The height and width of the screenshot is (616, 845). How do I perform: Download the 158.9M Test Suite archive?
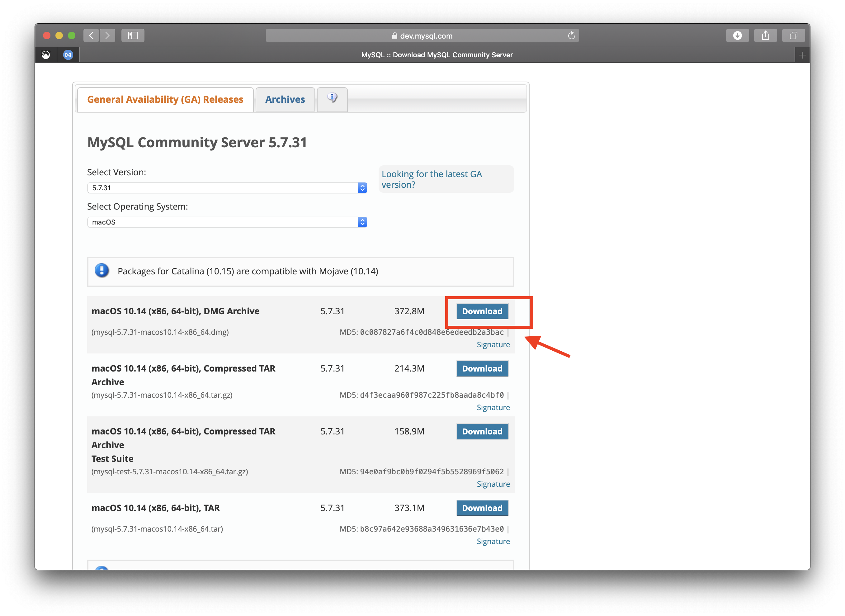[482, 431]
